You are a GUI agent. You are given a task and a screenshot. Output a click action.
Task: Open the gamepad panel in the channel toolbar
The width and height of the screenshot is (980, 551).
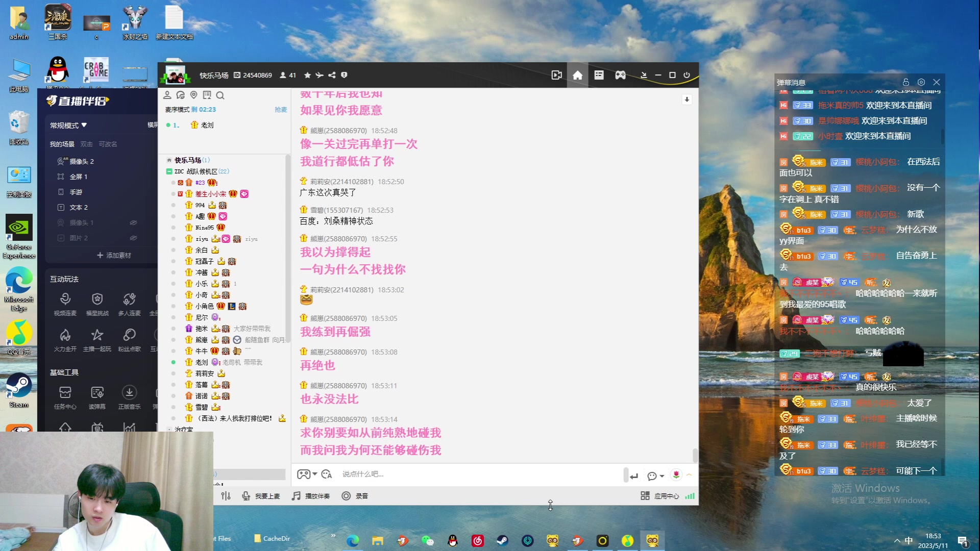(620, 75)
